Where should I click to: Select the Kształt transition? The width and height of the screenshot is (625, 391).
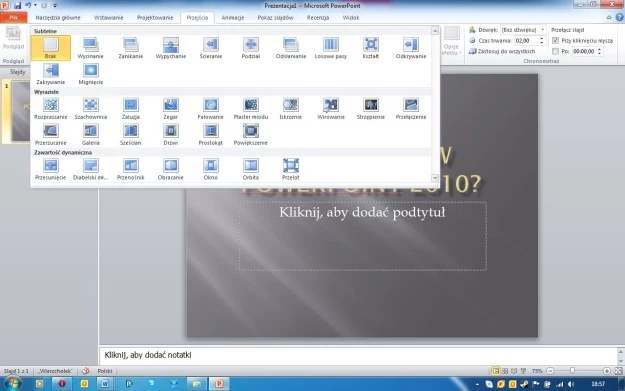point(371,48)
